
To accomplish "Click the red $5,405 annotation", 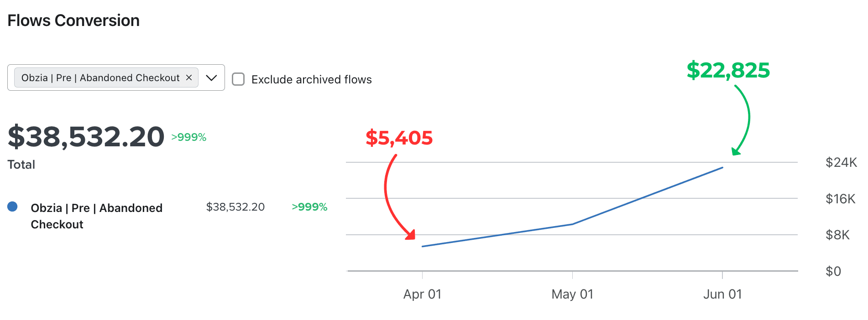I will (399, 138).
